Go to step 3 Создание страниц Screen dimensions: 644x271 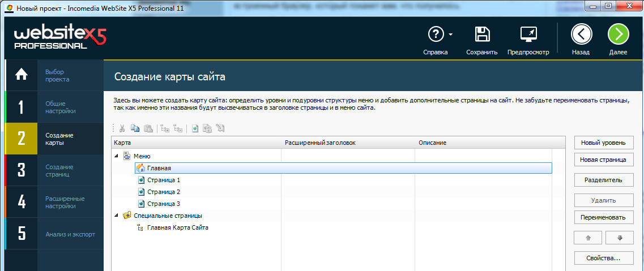54,171
